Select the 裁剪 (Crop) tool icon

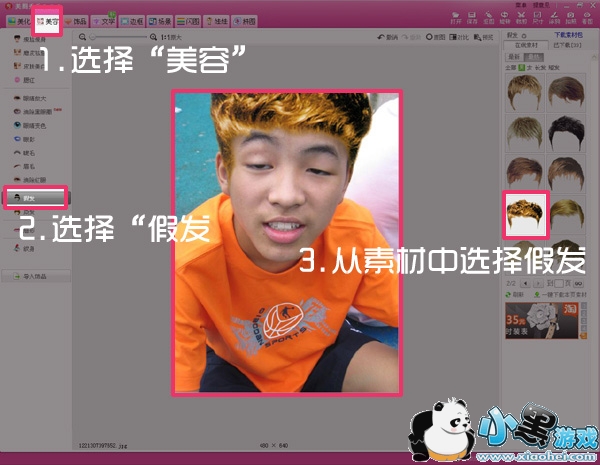click(519, 16)
